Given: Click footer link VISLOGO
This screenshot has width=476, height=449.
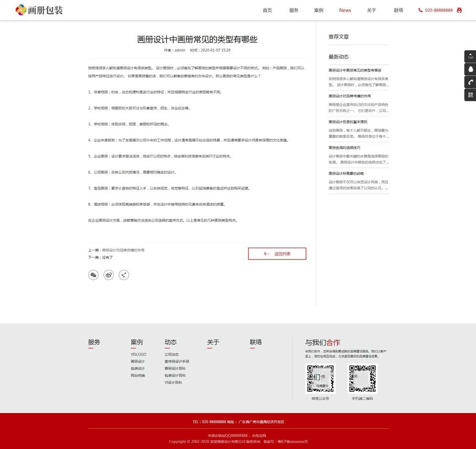Looking at the screenshot, I should coord(138,354).
